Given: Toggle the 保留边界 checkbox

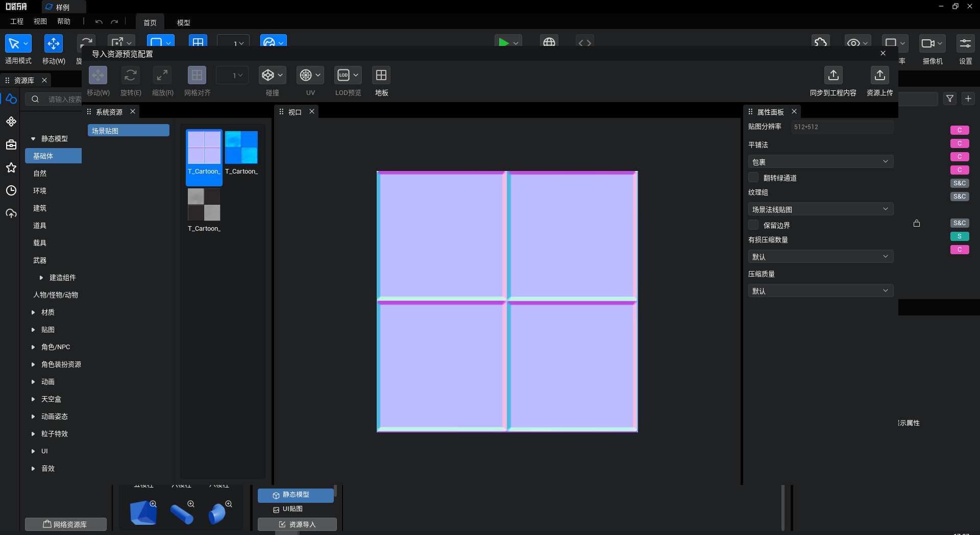Looking at the screenshot, I should click(x=753, y=225).
